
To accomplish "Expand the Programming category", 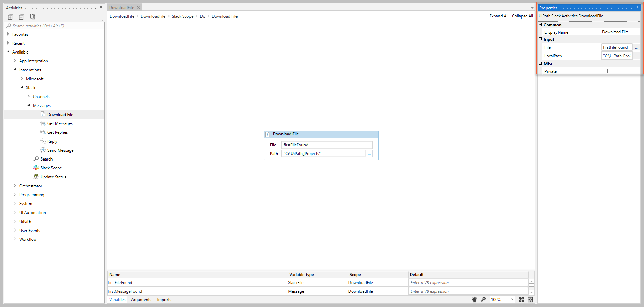I will (x=15, y=194).
